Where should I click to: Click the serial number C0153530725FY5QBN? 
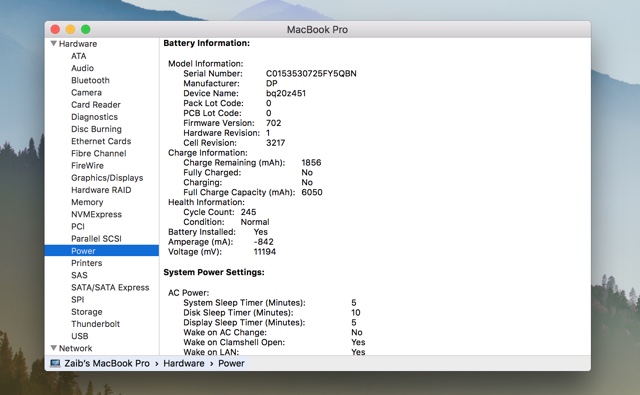coord(311,73)
